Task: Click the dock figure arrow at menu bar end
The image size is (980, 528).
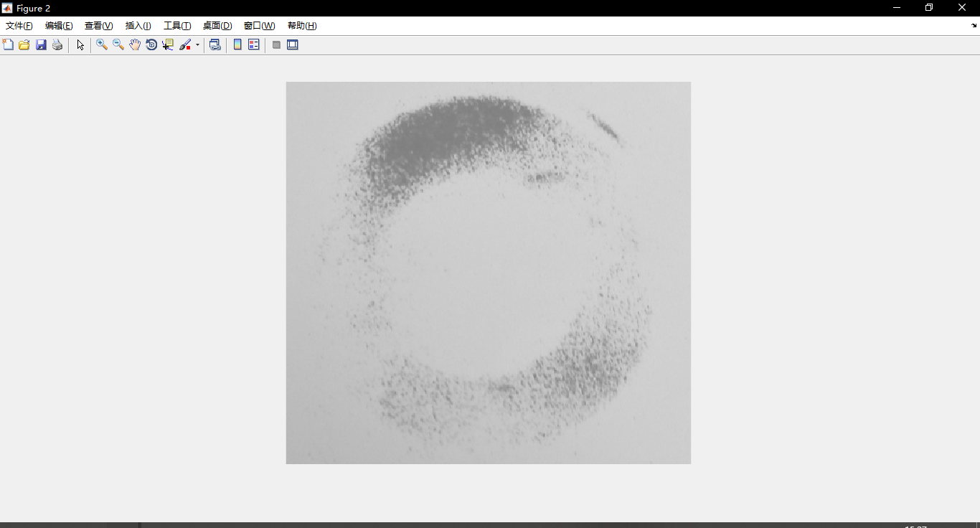Action: click(974, 25)
